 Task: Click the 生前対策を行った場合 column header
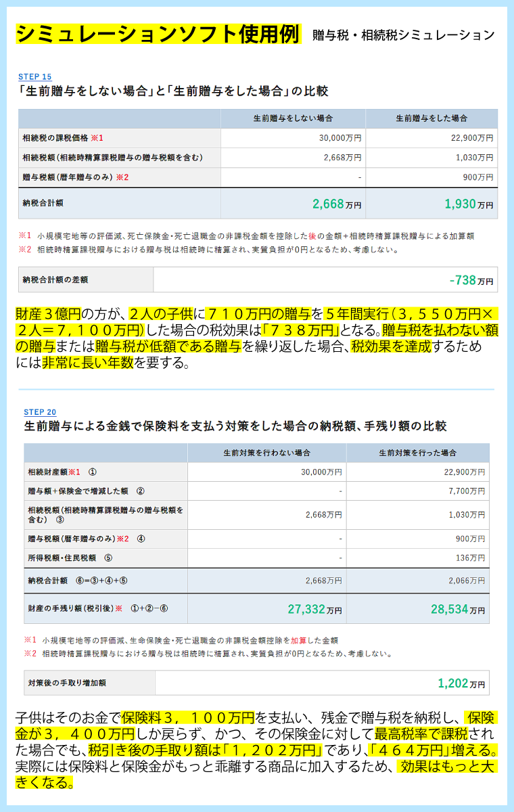point(417,453)
